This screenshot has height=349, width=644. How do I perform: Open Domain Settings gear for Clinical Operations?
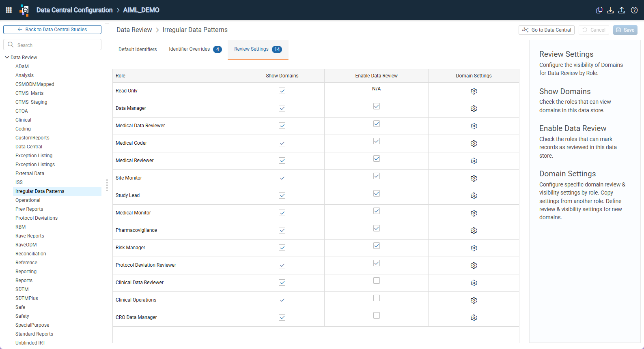[x=474, y=300]
